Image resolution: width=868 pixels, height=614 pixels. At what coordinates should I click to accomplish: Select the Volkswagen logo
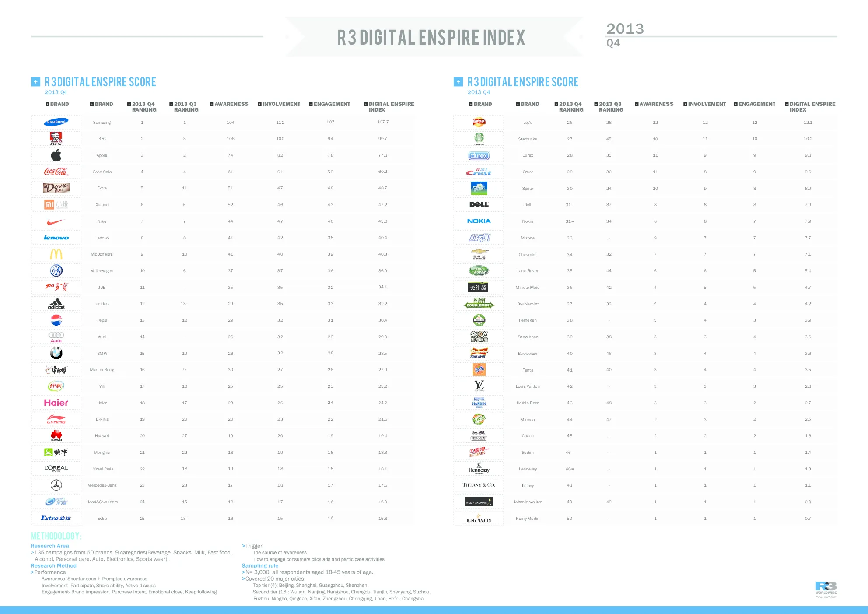[56, 271]
